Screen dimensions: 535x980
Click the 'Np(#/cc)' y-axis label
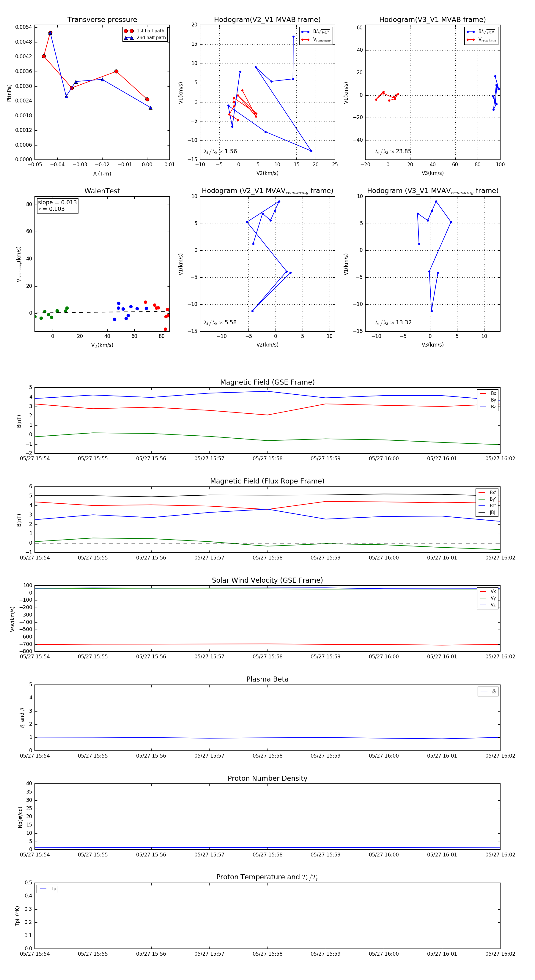[x=20, y=817]
